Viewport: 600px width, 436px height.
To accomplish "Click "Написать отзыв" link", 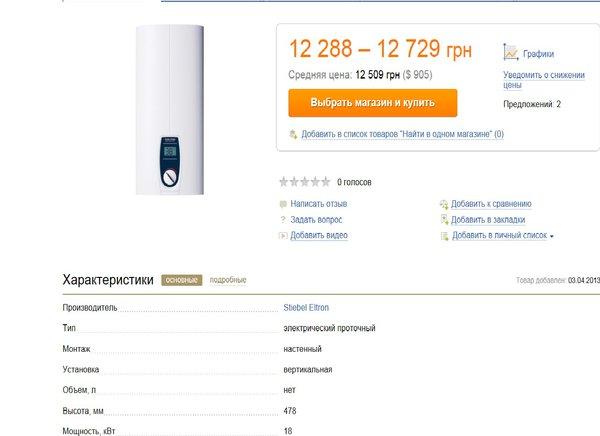I will coord(319,204).
